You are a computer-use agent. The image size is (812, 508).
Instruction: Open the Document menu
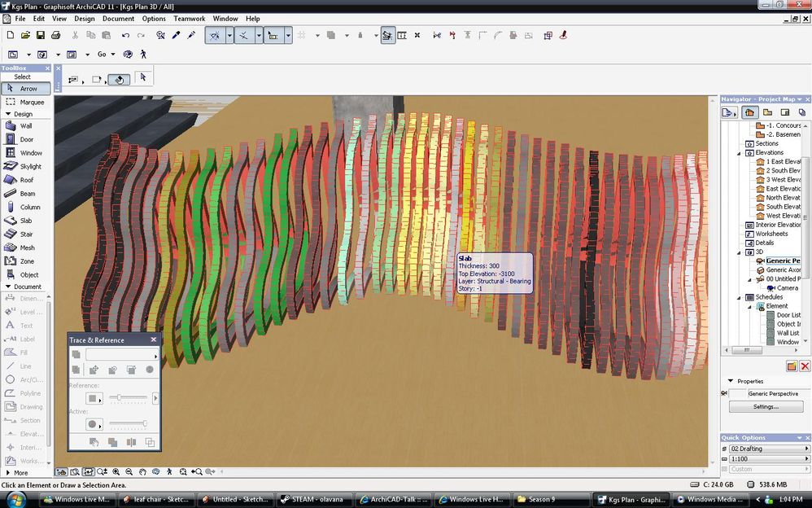118,19
